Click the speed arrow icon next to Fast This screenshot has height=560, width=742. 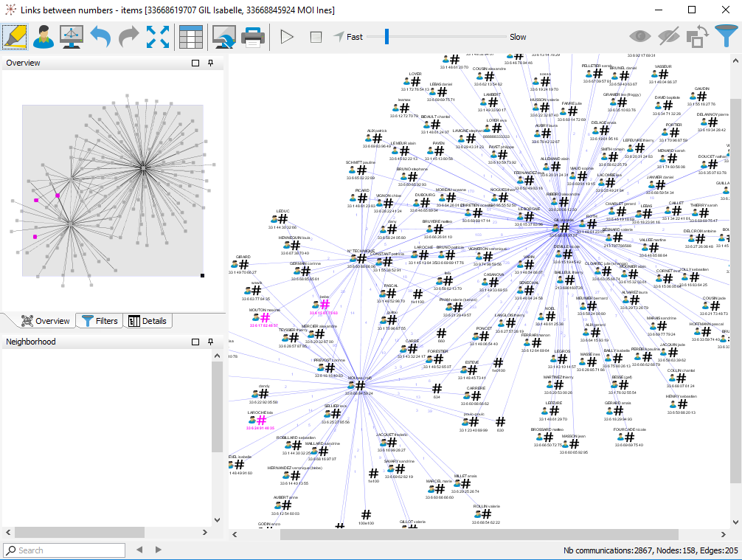pyautogui.click(x=339, y=36)
